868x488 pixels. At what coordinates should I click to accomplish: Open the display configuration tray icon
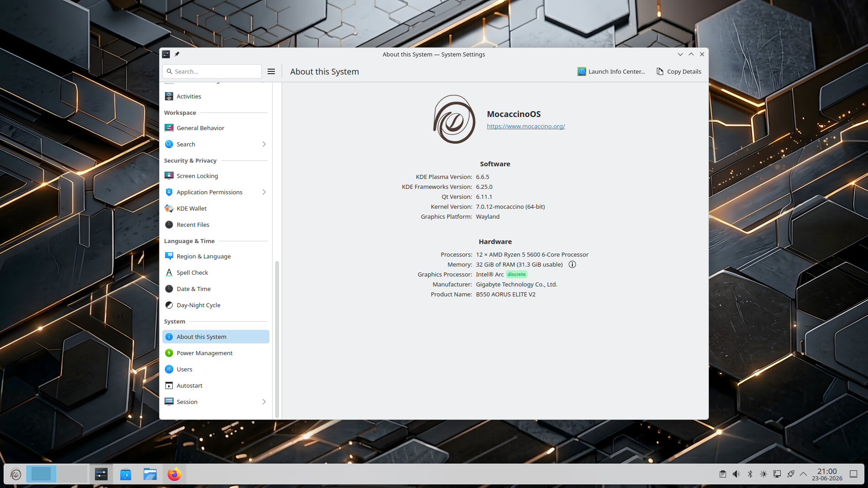(x=777, y=474)
